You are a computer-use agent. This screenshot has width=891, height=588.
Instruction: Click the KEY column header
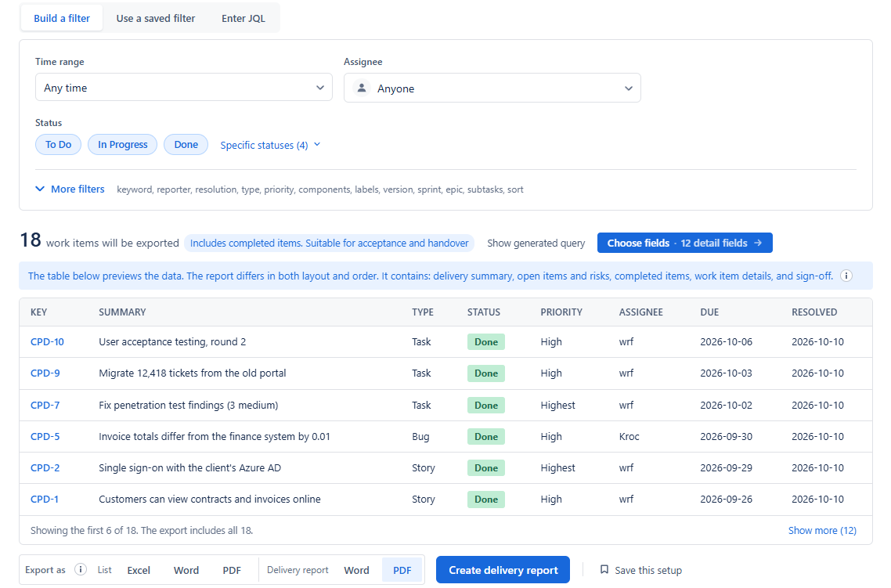pyautogui.click(x=38, y=312)
